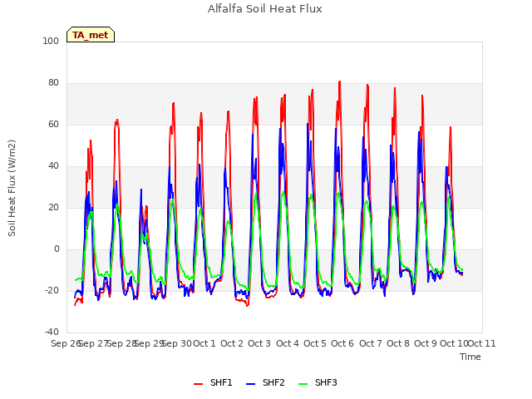Click the y-axis tick label 60
The width and height of the screenshot is (532, 399).
point(53,124)
